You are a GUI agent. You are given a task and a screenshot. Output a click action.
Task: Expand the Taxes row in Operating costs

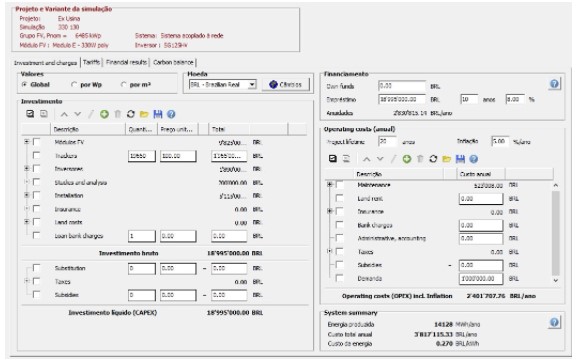tap(330, 251)
